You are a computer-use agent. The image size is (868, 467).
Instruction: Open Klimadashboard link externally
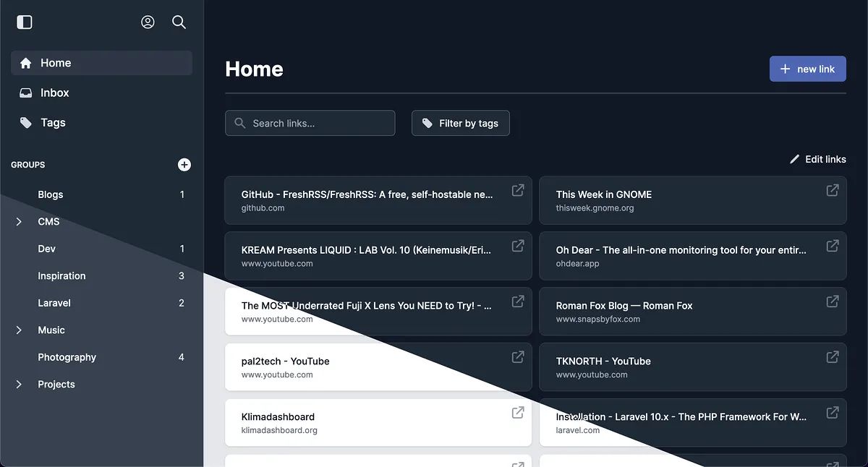[x=518, y=413]
